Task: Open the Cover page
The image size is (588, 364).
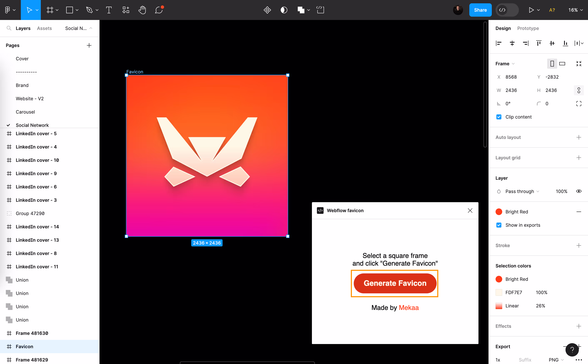Action: (22, 58)
